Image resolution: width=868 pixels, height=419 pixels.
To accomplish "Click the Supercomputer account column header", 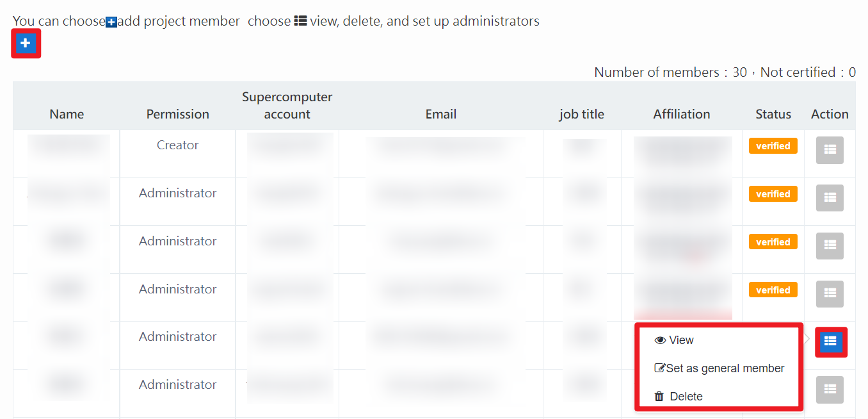I will click(x=287, y=106).
